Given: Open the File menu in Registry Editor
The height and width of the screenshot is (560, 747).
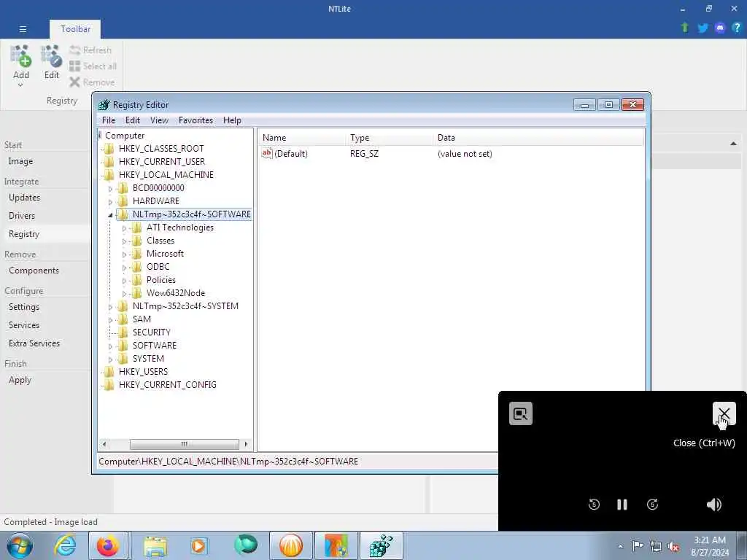Looking at the screenshot, I should (109, 120).
